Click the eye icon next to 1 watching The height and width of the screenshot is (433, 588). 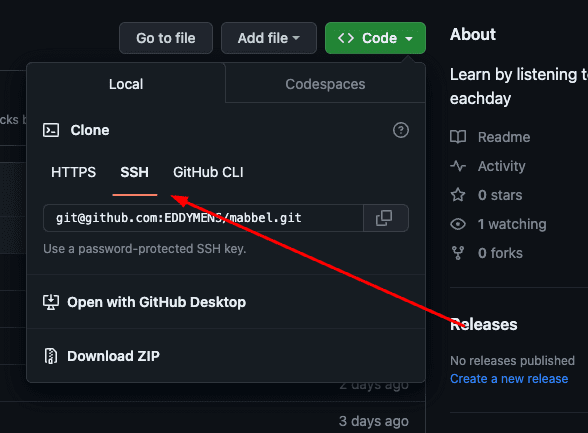coord(458,224)
